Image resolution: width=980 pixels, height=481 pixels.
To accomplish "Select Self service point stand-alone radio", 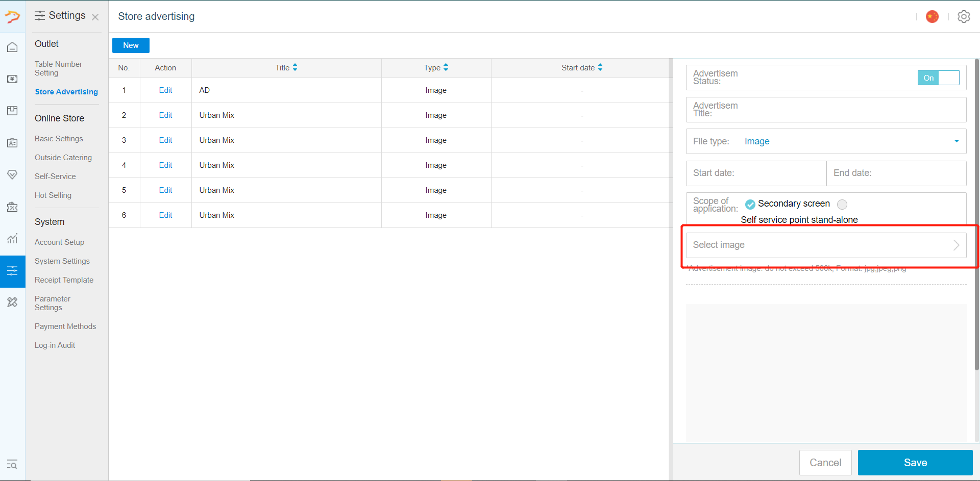I will pyautogui.click(x=842, y=204).
